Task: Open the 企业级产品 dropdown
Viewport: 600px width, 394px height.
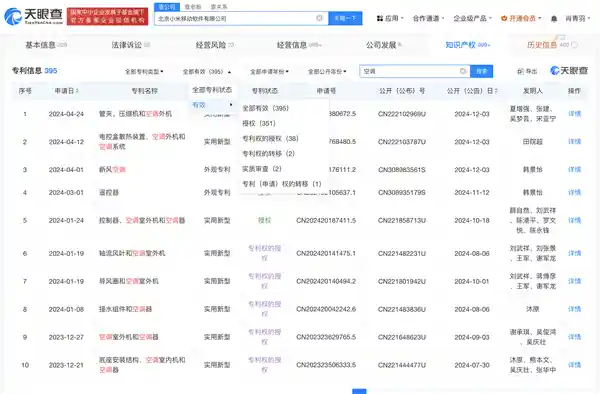Action: point(473,18)
